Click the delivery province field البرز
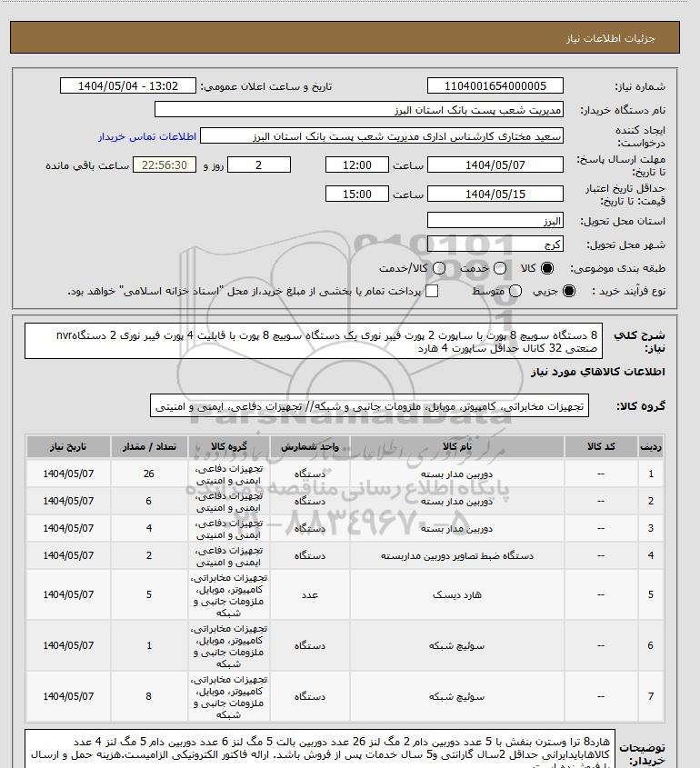 pos(495,221)
